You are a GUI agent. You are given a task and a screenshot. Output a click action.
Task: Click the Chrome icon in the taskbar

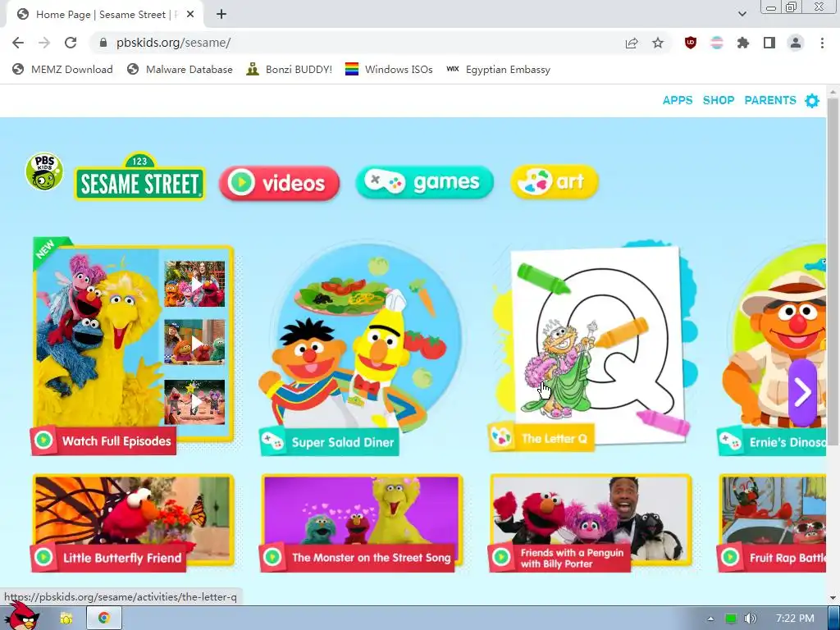click(104, 619)
